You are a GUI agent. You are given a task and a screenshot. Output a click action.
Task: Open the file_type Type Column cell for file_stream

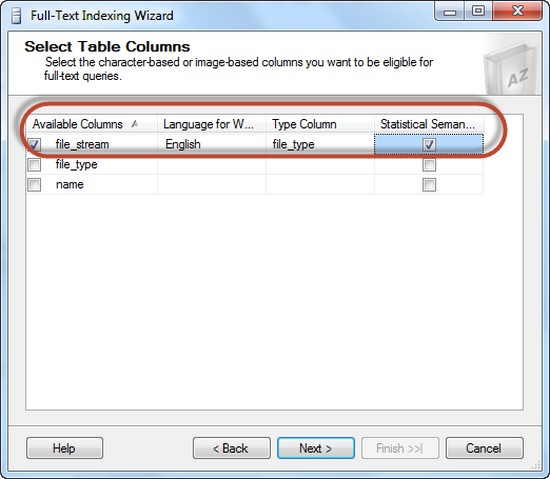click(320, 144)
